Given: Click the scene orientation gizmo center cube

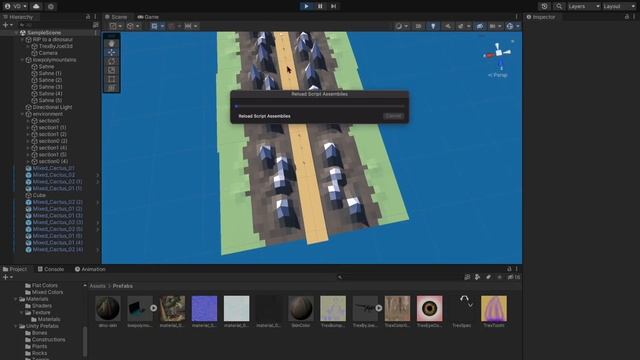Looking at the screenshot, I should click(x=499, y=53).
